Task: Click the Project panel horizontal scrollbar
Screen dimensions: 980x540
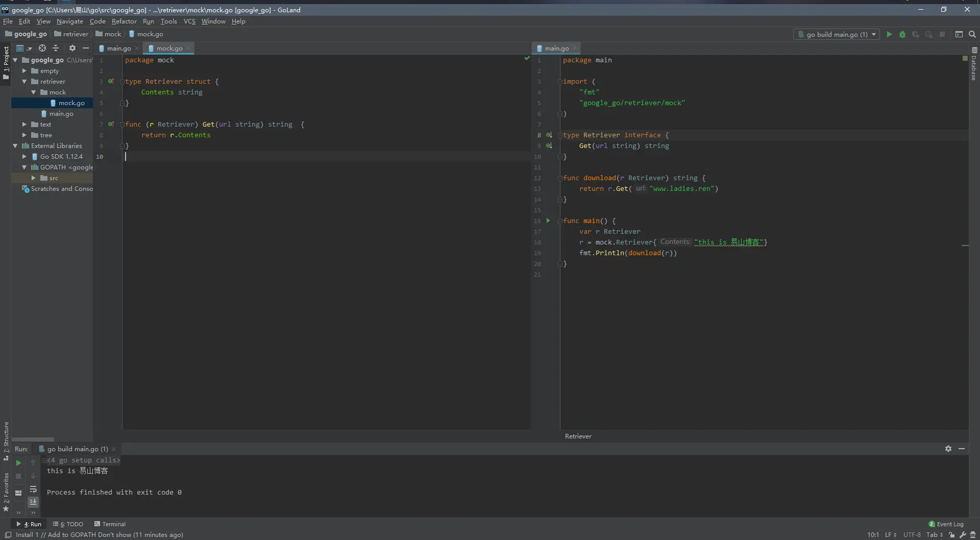Action: point(33,439)
